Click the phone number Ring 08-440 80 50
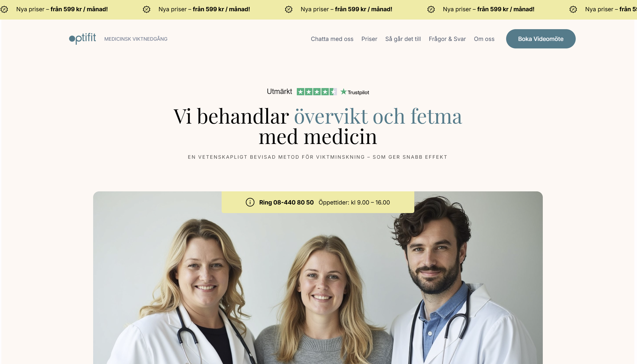This screenshot has width=637, height=364. pos(286,202)
